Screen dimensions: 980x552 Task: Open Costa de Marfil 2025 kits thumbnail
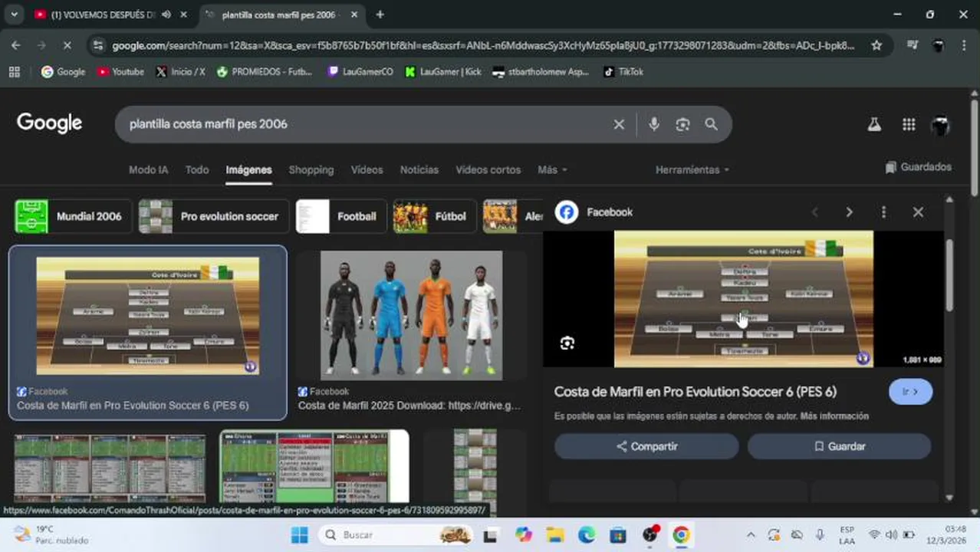point(411,316)
